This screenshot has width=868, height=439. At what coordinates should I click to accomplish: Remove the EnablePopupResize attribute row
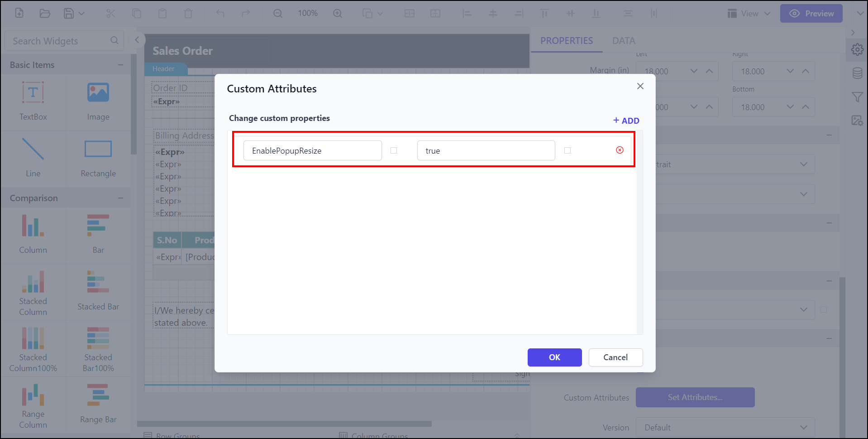click(619, 150)
